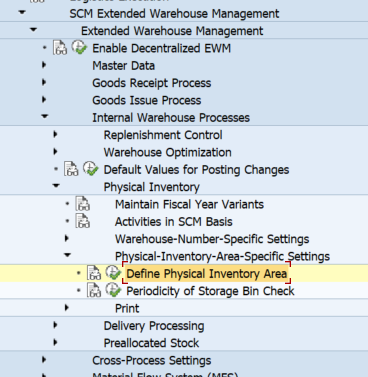Expand the Cross-Process Settings node
Screen dimensions: 368x377
44,359
